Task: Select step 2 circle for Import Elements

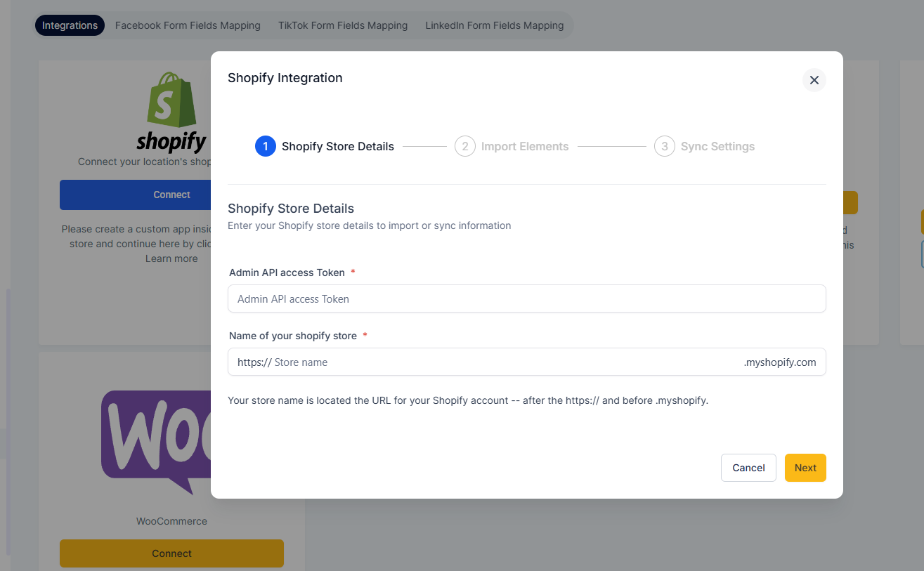Action: pyautogui.click(x=465, y=147)
